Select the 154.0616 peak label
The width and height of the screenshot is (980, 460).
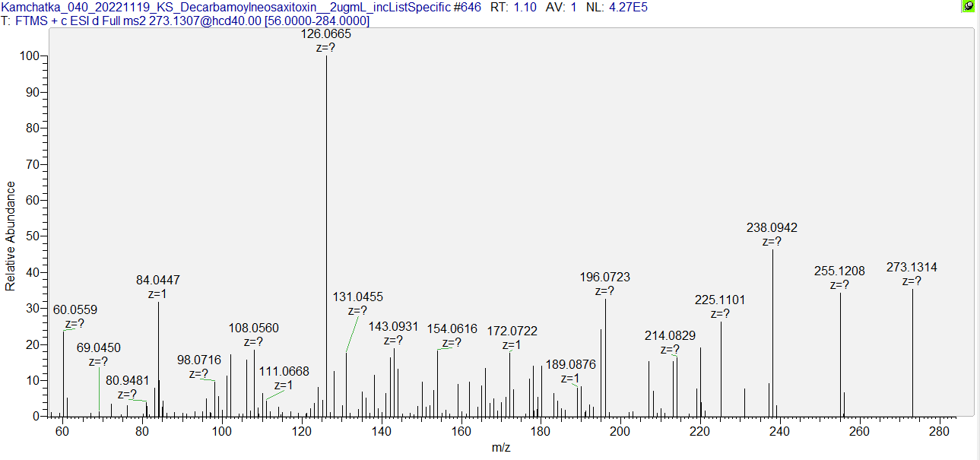[x=452, y=329]
